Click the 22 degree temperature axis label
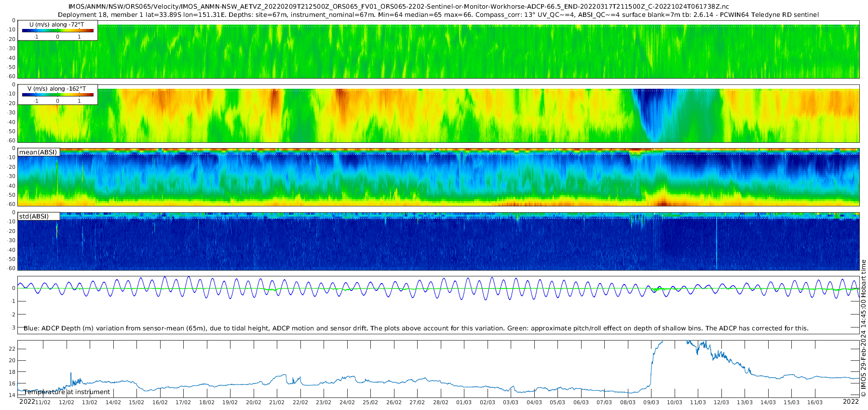Image resolution: width=868 pixels, height=410 pixels. coord(12,349)
